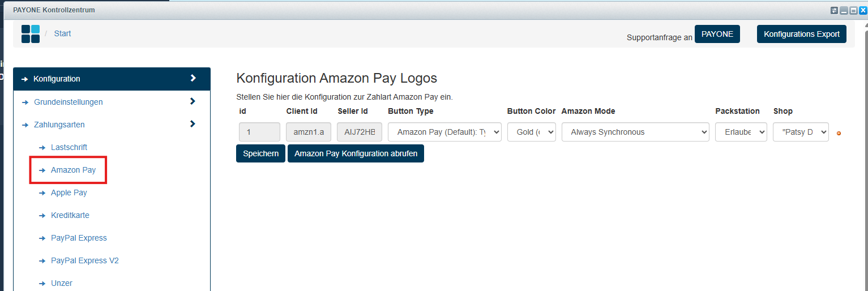
Task: Click the Start breadcrumb link
Action: pyautogui.click(x=62, y=33)
